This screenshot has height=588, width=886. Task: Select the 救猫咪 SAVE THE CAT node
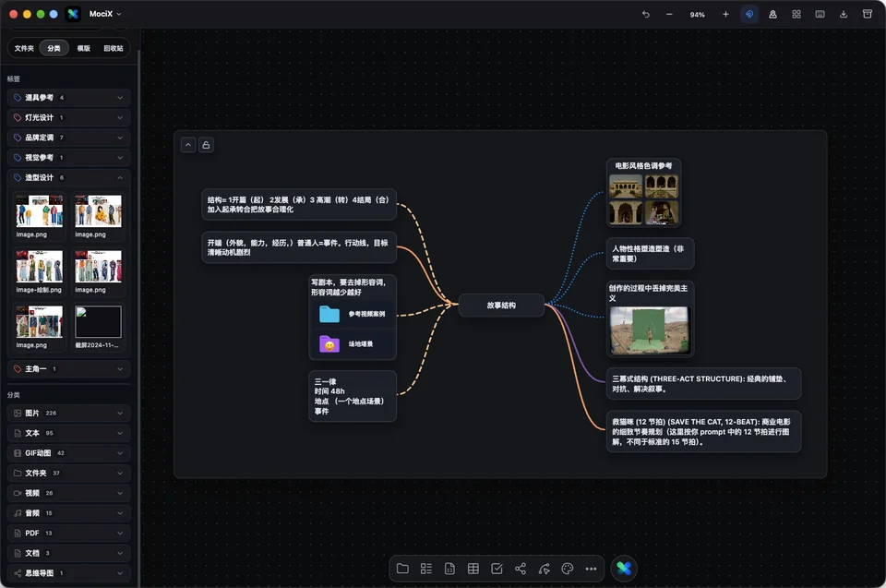click(x=703, y=431)
